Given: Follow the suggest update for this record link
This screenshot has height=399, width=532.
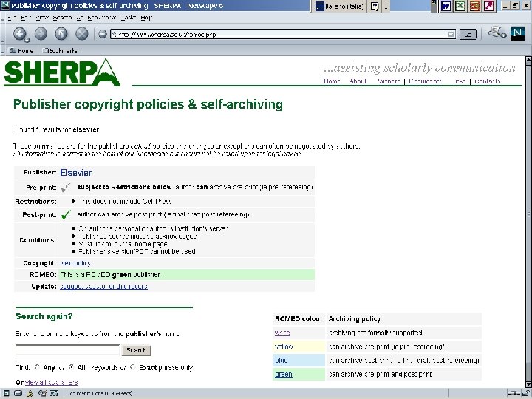Looking at the screenshot, I should tap(103, 287).
